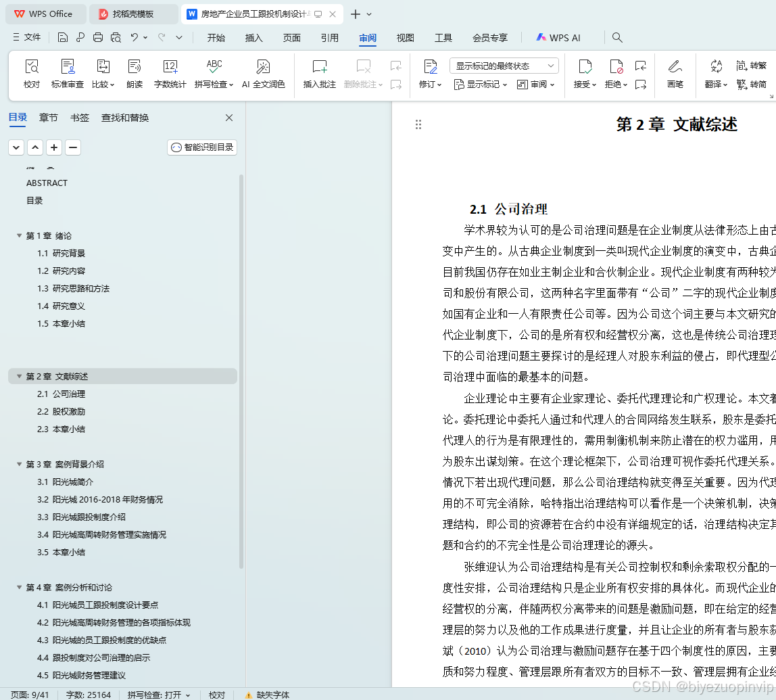Switch to the 找稻壳模板 window tab
Viewport: 776px width, 700px height.
coord(133,14)
